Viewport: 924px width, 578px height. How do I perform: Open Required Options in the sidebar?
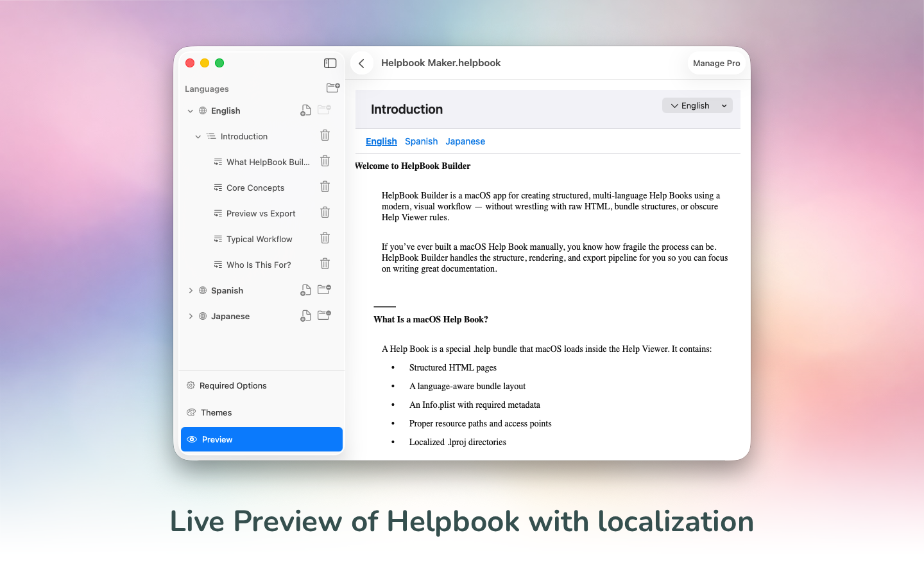click(233, 385)
